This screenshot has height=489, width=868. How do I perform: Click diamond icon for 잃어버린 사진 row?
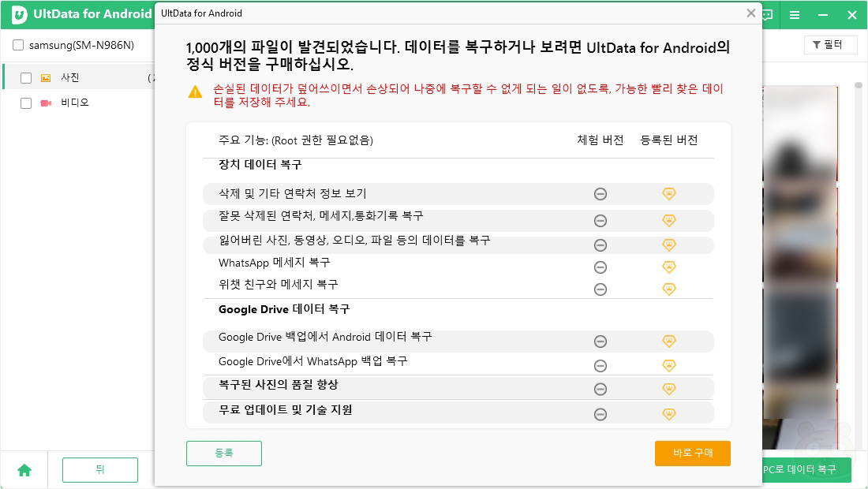coord(668,244)
